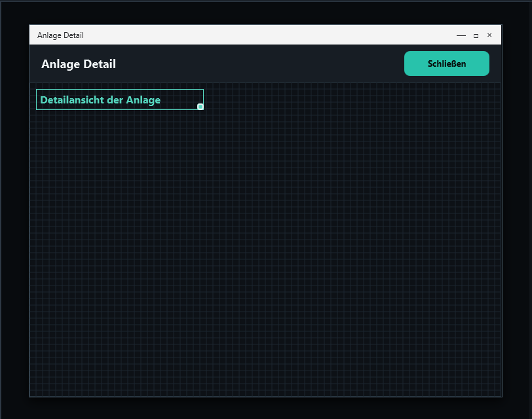Click the teal square handle on the label box
Image resolution: width=532 pixels, height=419 pixels.
[x=200, y=107]
